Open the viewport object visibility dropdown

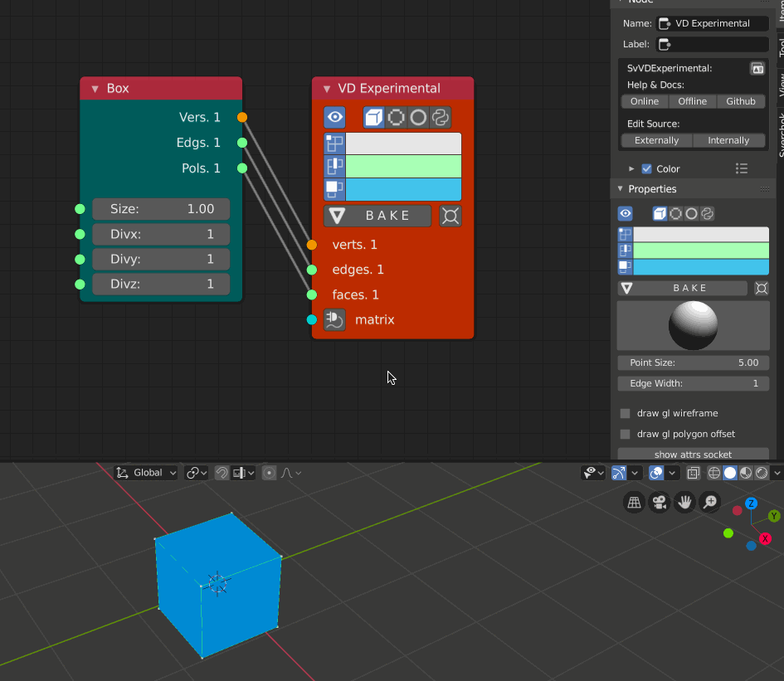tap(593, 473)
